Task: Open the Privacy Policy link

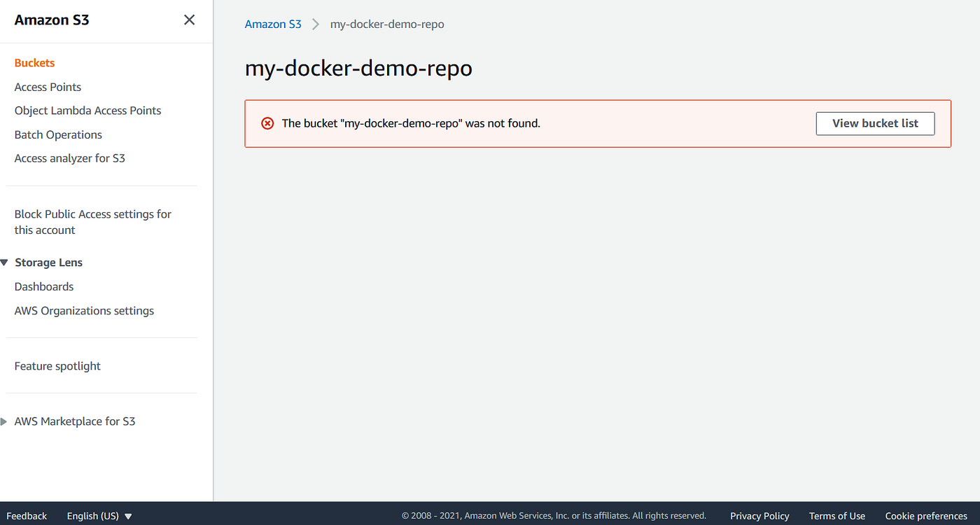Action: point(759,516)
